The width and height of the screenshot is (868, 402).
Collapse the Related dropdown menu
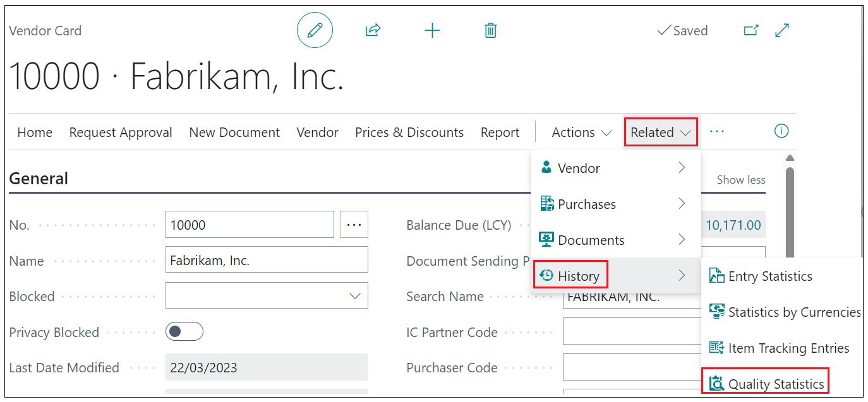click(660, 133)
